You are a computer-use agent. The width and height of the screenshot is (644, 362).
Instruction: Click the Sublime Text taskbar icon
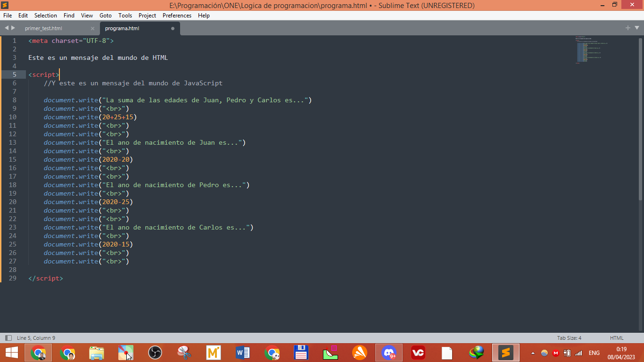point(506,353)
